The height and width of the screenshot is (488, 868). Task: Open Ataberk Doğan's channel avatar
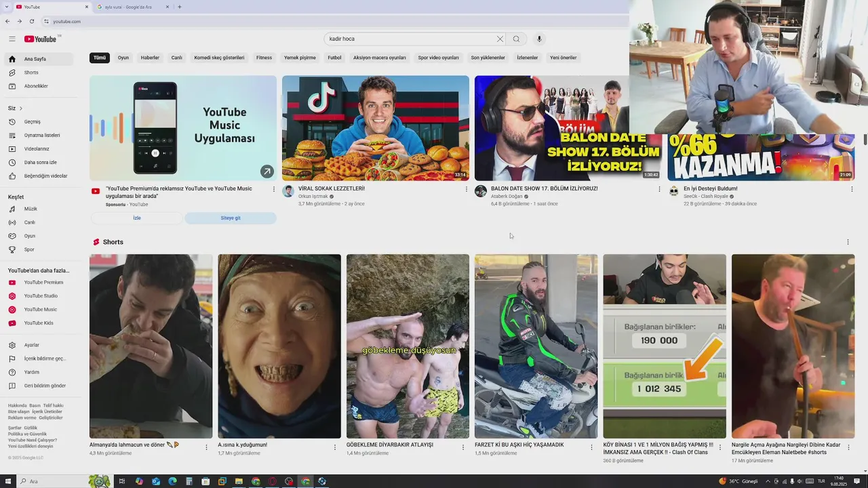[481, 191]
